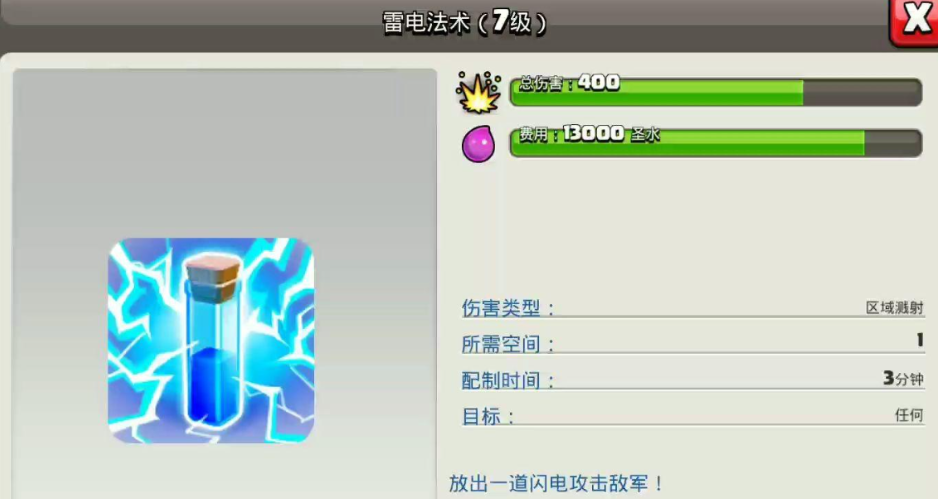Image resolution: width=938 pixels, height=499 pixels.
Task: Click the 雷电法术 (7级) title text
Action: coord(464,23)
